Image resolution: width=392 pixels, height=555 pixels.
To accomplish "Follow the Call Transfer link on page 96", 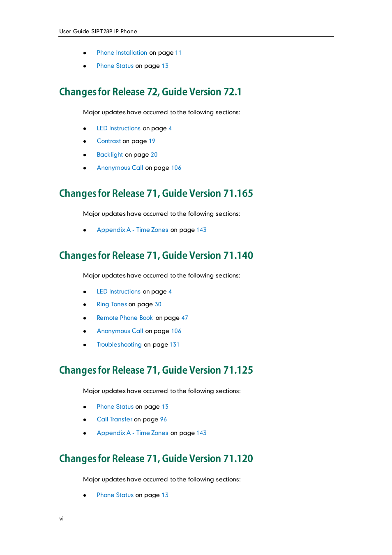I will pyautogui.click(x=114, y=419).
